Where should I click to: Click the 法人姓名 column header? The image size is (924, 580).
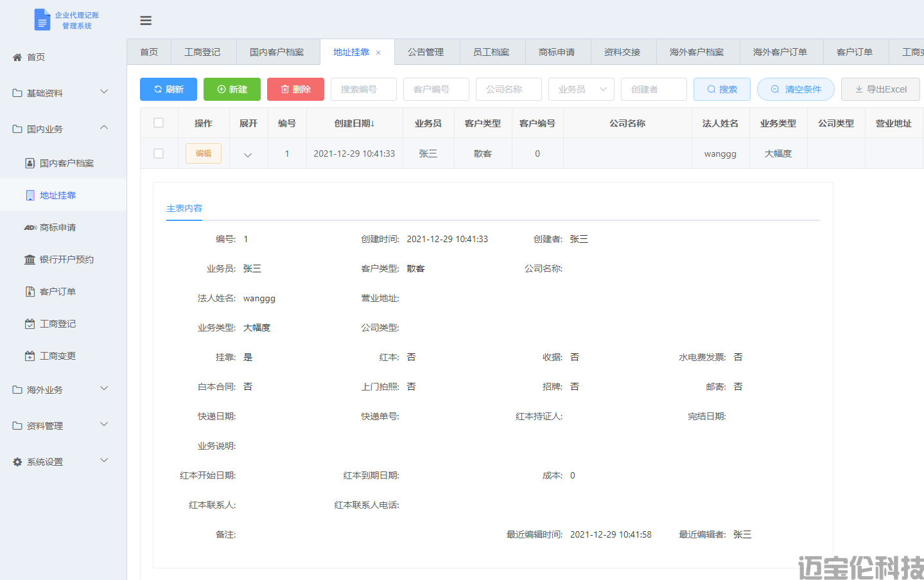pos(720,123)
